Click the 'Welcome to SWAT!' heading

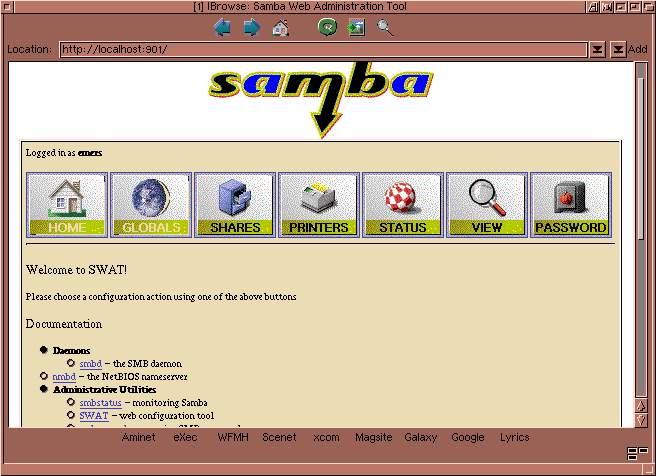[76, 270]
